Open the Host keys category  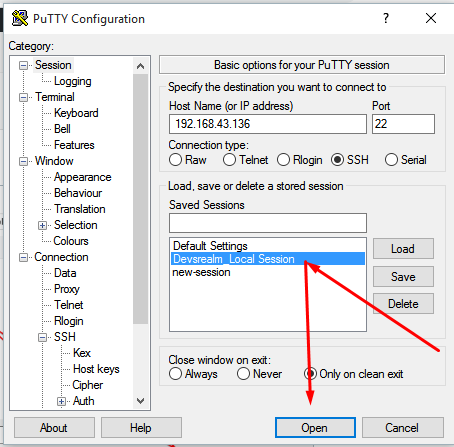(96, 369)
